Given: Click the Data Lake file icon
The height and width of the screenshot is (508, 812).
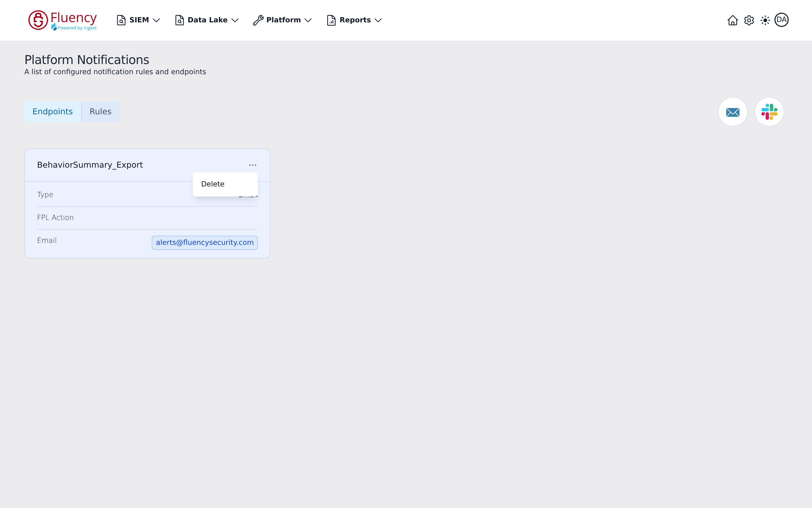Looking at the screenshot, I should [x=179, y=20].
